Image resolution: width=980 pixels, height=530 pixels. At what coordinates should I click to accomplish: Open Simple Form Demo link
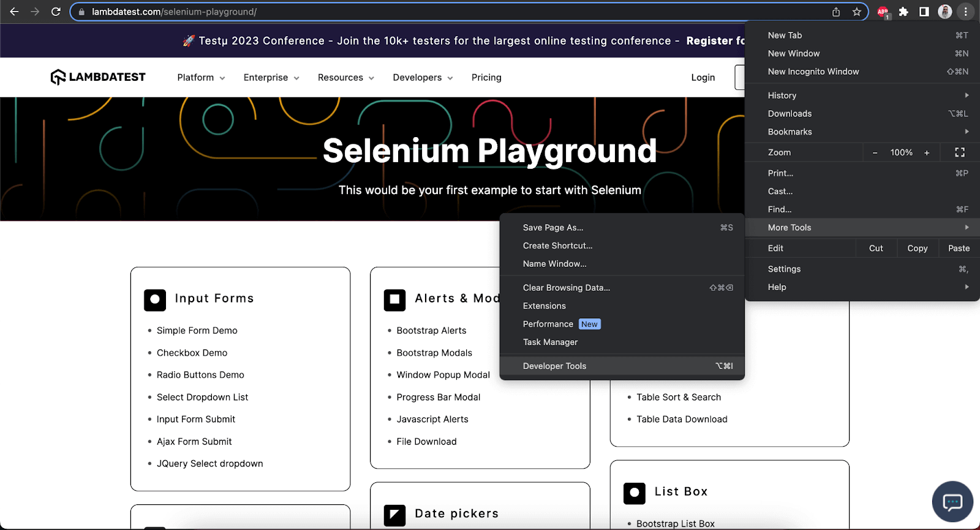(197, 330)
